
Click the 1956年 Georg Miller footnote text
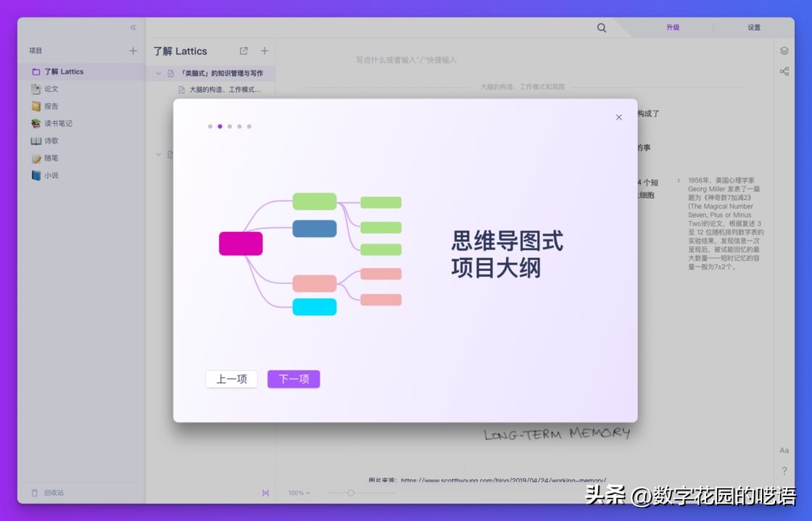(x=726, y=223)
